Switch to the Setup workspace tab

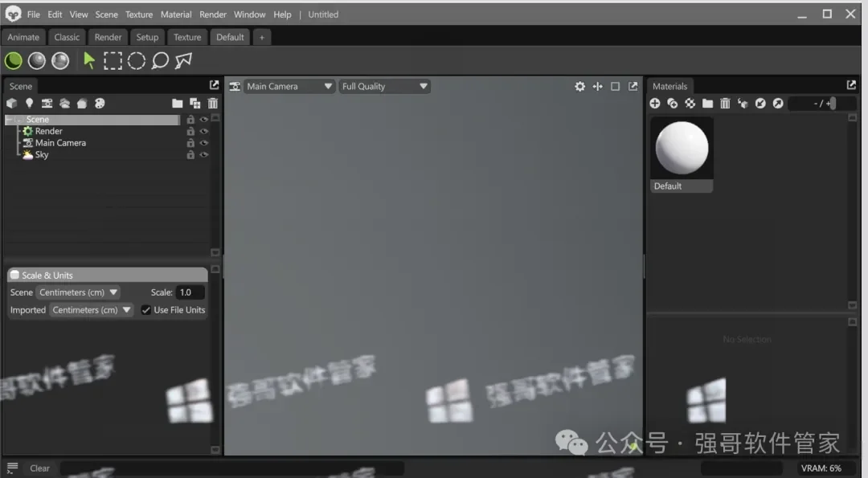click(147, 37)
